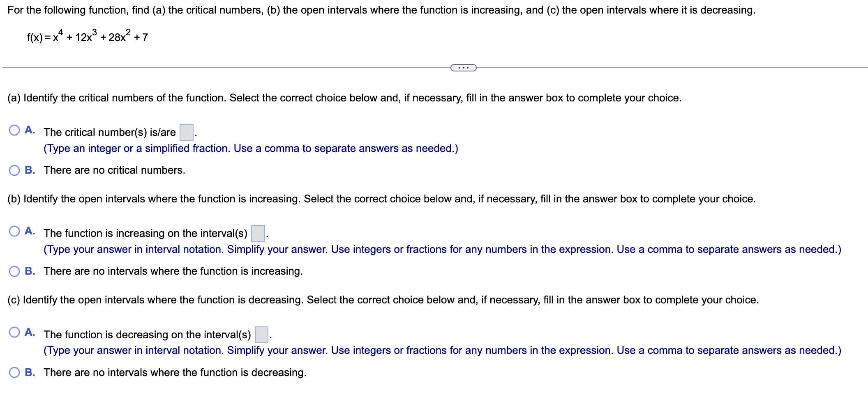This screenshot has width=868, height=413.
Task: Select choice A for decreasing intervals
Action: (15, 332)
